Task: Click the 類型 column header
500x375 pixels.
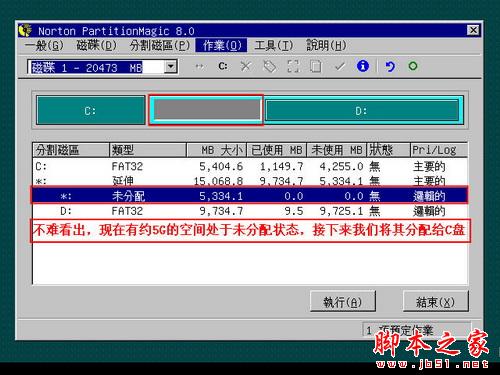Action: (148, 150)
